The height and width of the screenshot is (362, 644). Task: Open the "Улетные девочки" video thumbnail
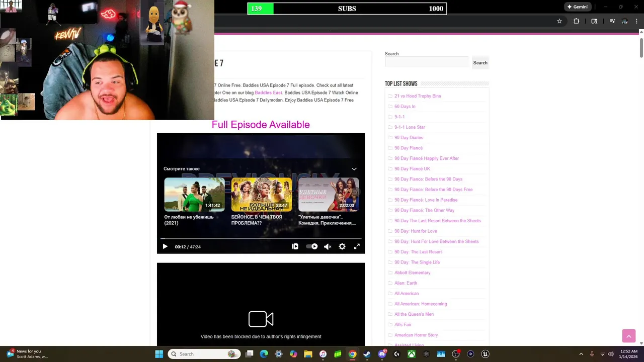click(x=329, y=195)
